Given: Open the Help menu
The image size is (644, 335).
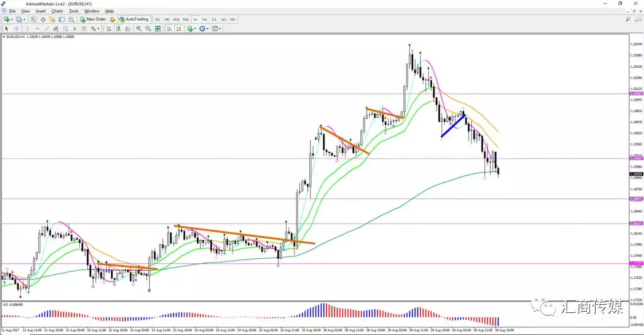Looking at the screenshot, I should [109, 11].
